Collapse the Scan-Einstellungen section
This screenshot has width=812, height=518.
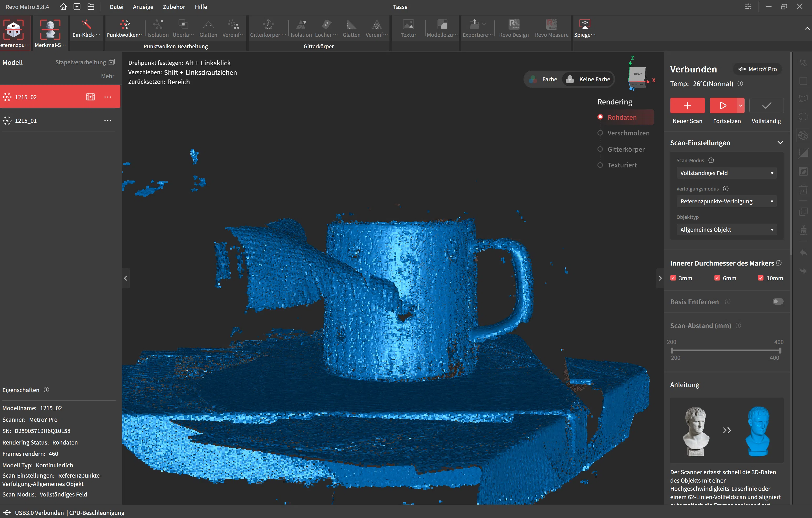click(780, 142)
